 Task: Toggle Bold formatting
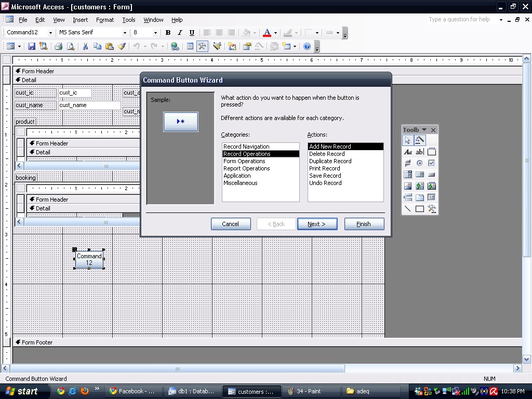(x=168, y=33)
